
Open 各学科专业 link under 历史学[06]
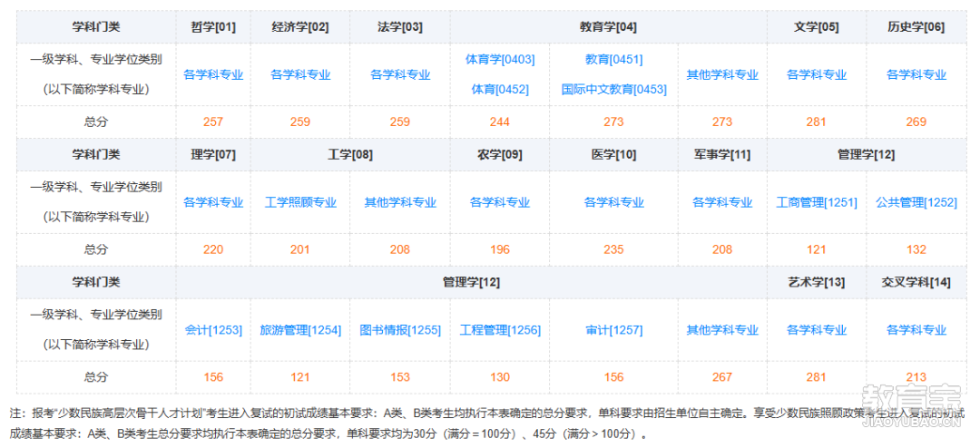[x=916, y=74]
